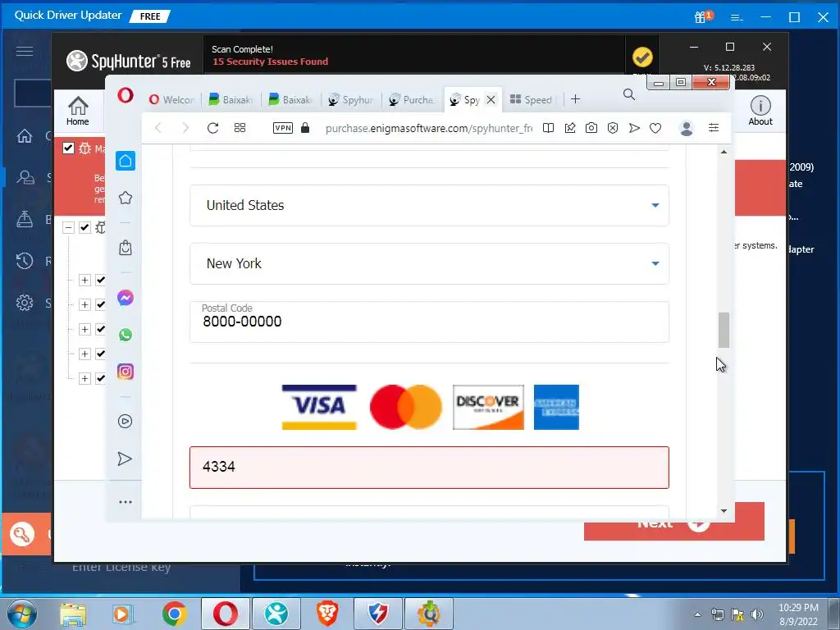
Task: Open Instagram in Opera sidebar
Action: click(x=126, y=372)
